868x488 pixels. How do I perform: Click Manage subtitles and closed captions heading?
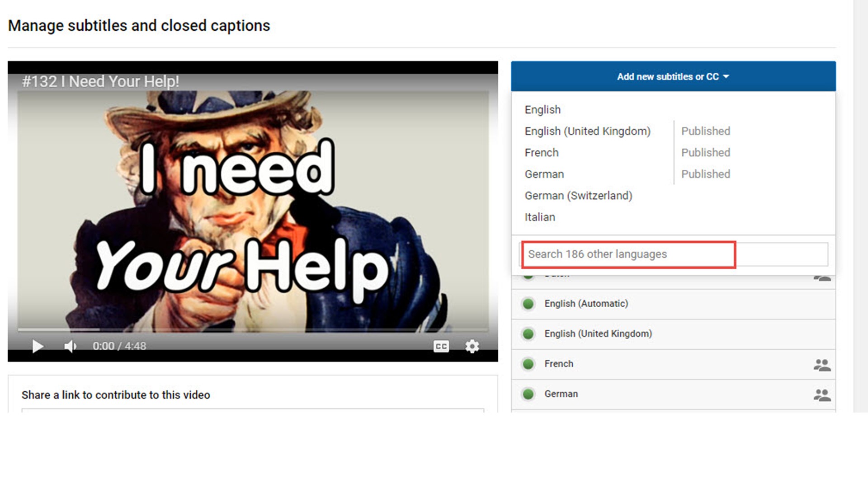point(139,26)
